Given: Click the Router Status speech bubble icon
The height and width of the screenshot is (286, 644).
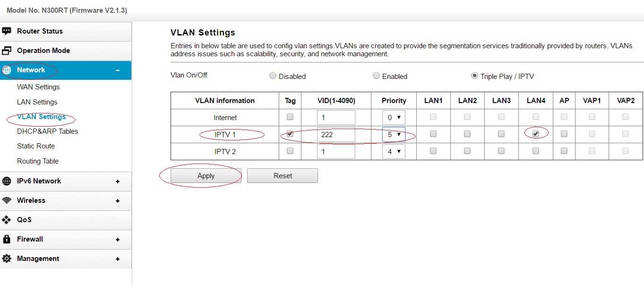Looking at the screenshot, I should pyautogui.click(x=7, y=31).
